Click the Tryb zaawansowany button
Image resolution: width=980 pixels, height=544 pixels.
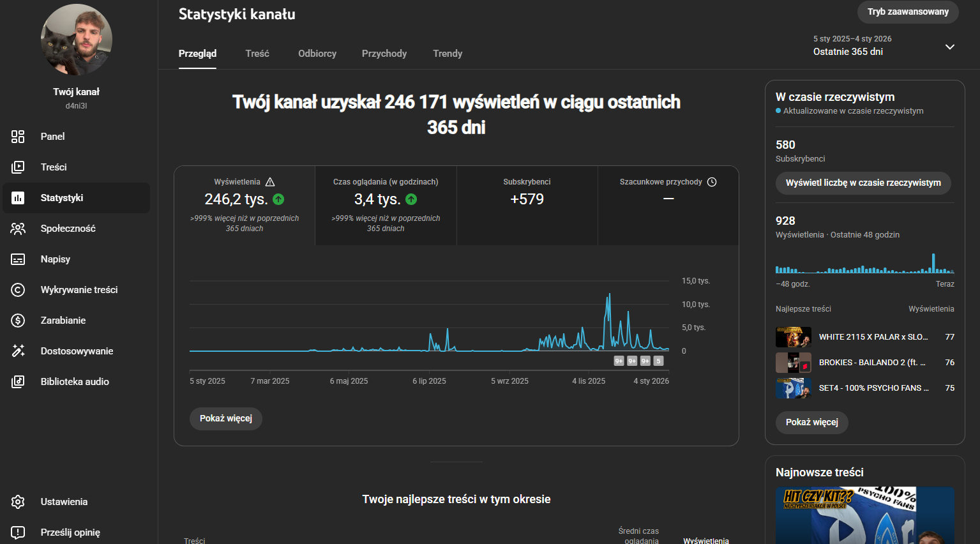[907, 12]
